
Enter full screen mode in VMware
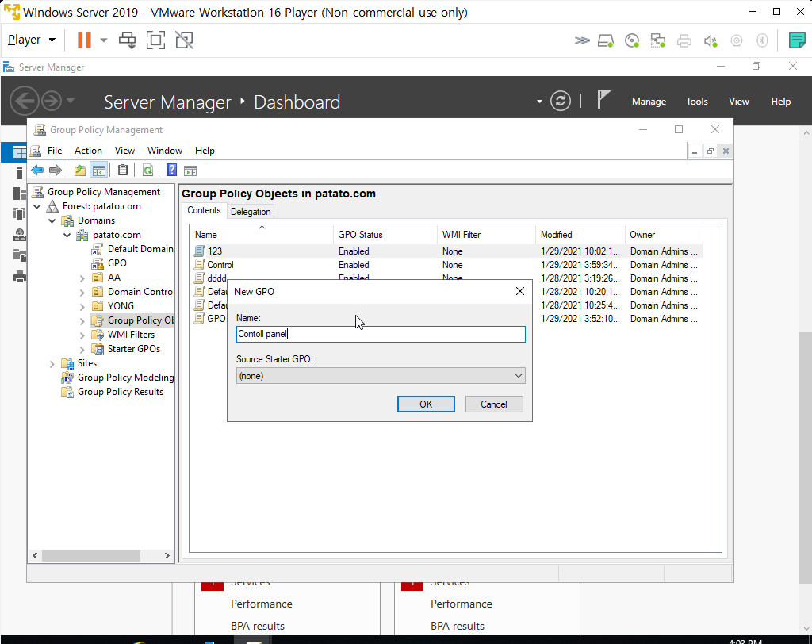click(155, 40)
